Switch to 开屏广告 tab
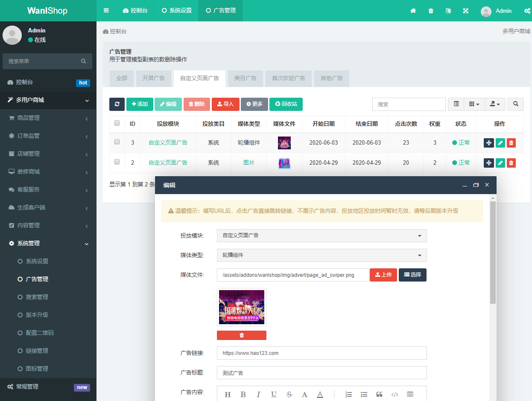This screenshot has height=401, width=532. click(x=154, y=78)
